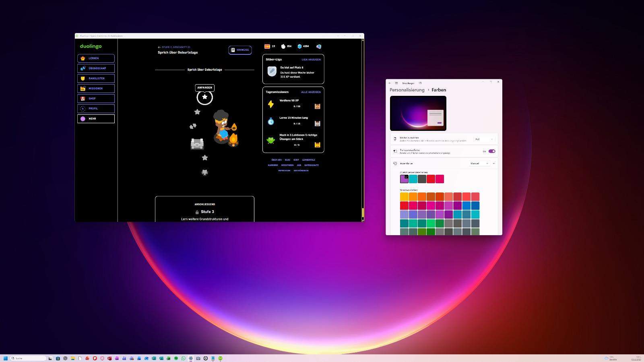Click the stopwatch icon for Lerne 15 Minuten lang
Image resolution: width=644 pixels, height=362 pixels.
click(x=271, y=121)
